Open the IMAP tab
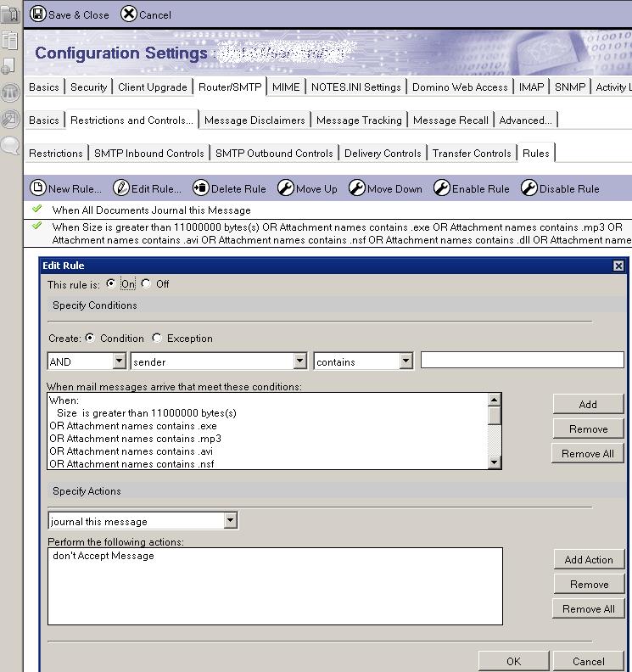Screen dimensions: 632x672 pyautogui.click(x=531, y=87)
